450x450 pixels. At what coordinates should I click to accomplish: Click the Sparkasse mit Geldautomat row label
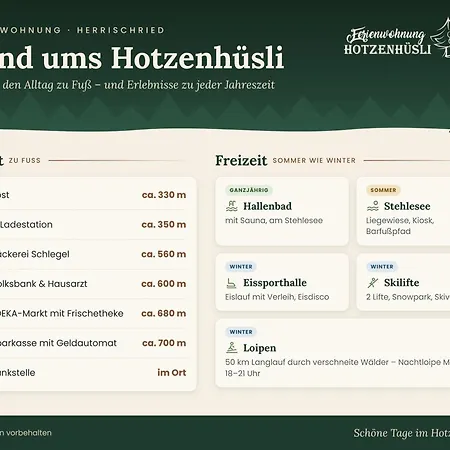(58, 343)
